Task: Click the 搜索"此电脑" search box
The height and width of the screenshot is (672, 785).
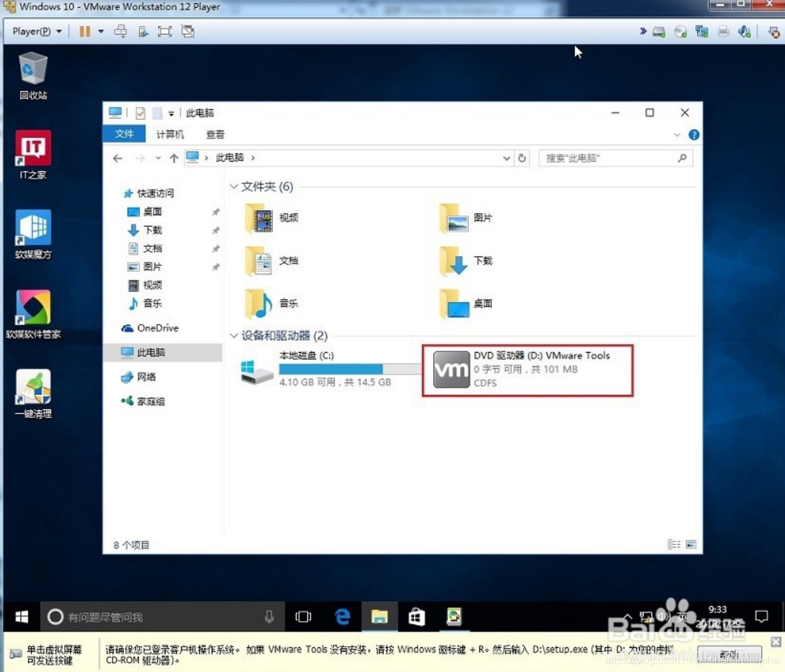Action: click(615, 158)
